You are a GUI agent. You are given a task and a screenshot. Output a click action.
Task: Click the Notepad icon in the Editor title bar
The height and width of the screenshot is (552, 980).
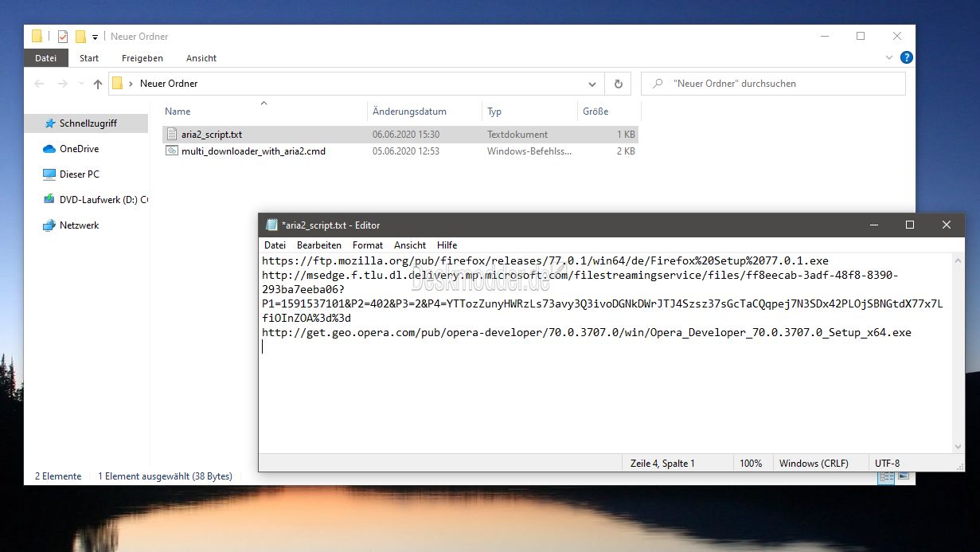[x=271, y=225]
